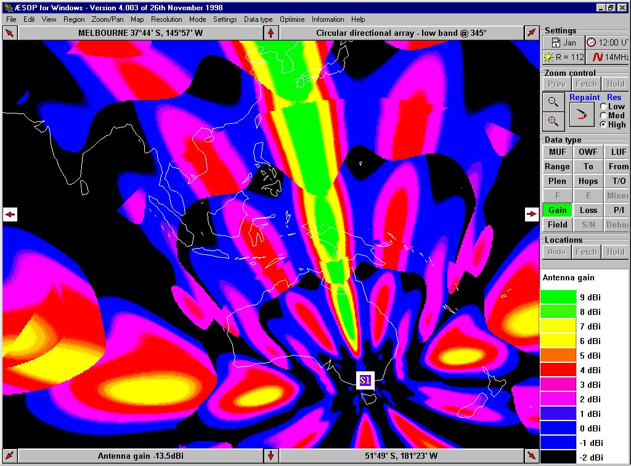Pan map left with the left arrow

[10, 214]
